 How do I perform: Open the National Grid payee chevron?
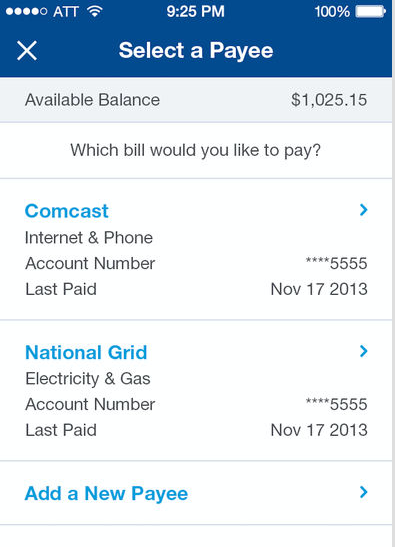point(363,351)
